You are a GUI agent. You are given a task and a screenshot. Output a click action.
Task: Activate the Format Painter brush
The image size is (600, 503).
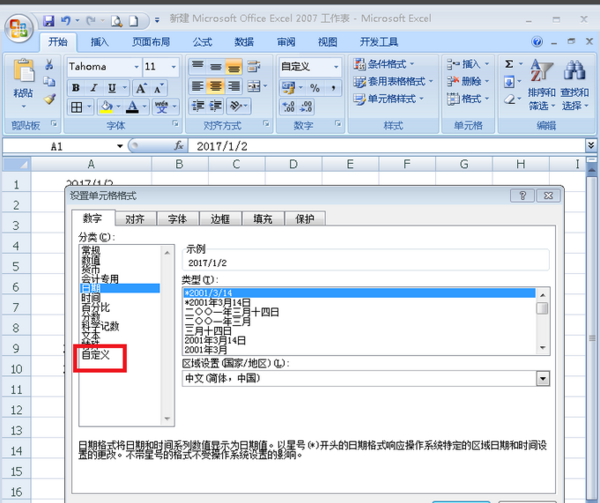tap(49, 99)
